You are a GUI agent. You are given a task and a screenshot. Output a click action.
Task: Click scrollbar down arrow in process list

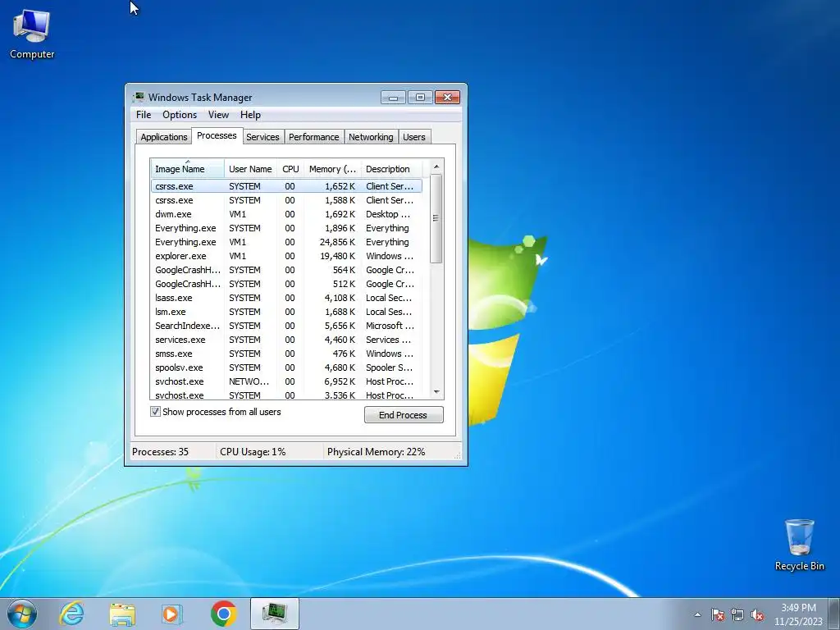click(436, 392)
